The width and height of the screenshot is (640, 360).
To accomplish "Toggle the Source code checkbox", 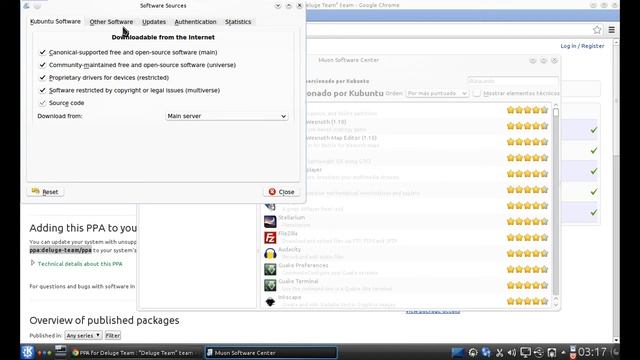I will coord(42,103).
